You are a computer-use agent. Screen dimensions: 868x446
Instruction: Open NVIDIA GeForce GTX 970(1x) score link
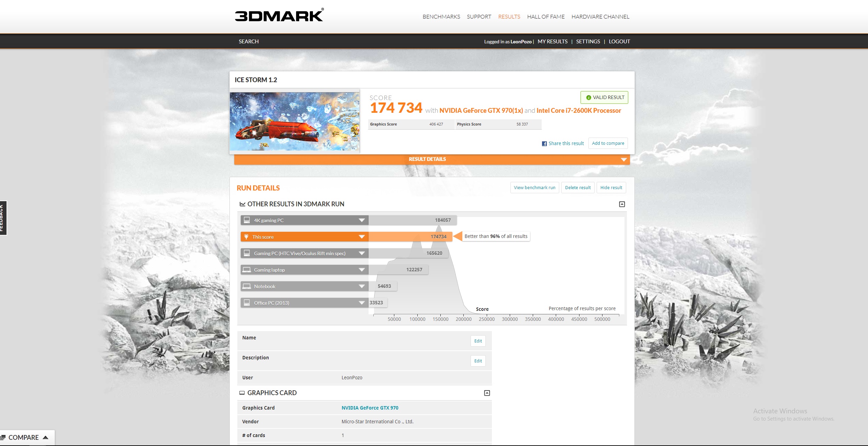[x=481, y=110]
